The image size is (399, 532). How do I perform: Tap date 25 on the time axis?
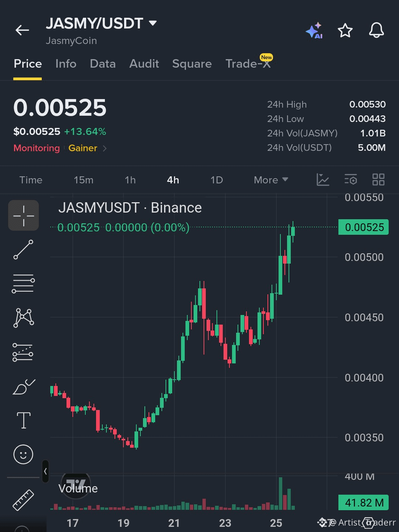tap(276, 523)
